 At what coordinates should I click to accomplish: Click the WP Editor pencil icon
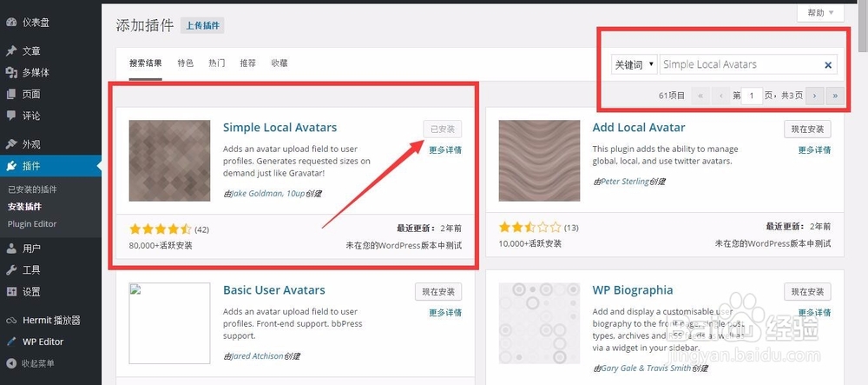coord(11,342)
